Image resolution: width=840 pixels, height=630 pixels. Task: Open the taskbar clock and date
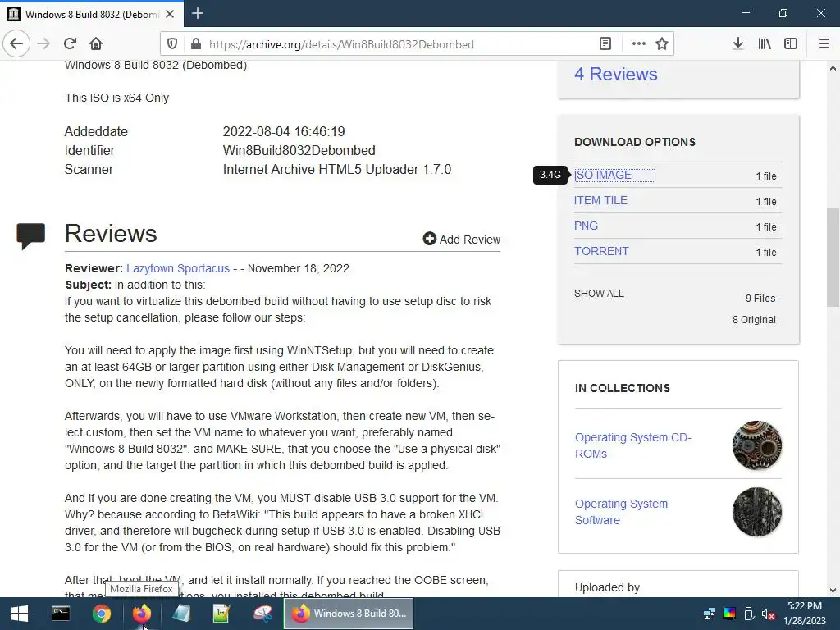(805, 614)
